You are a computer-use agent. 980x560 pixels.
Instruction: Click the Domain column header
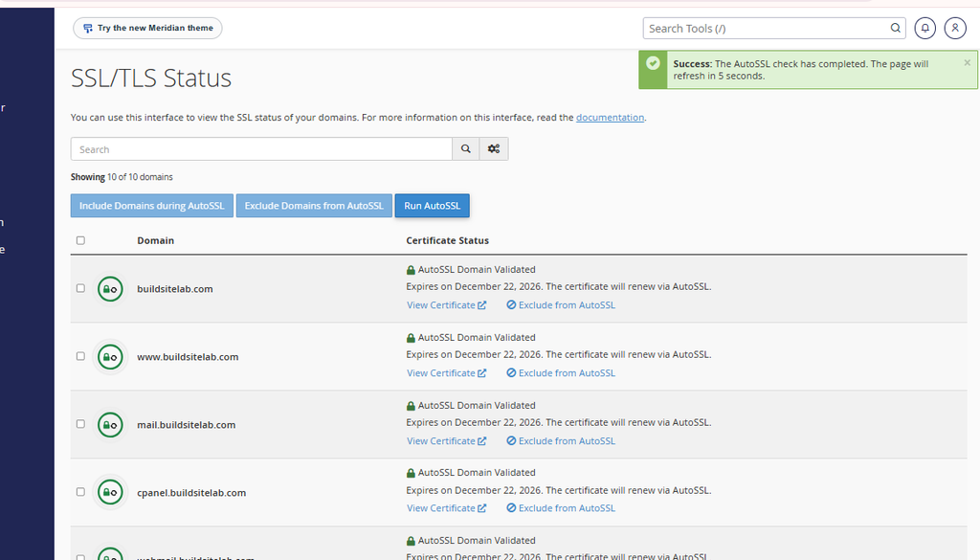[x=156, y=240]
